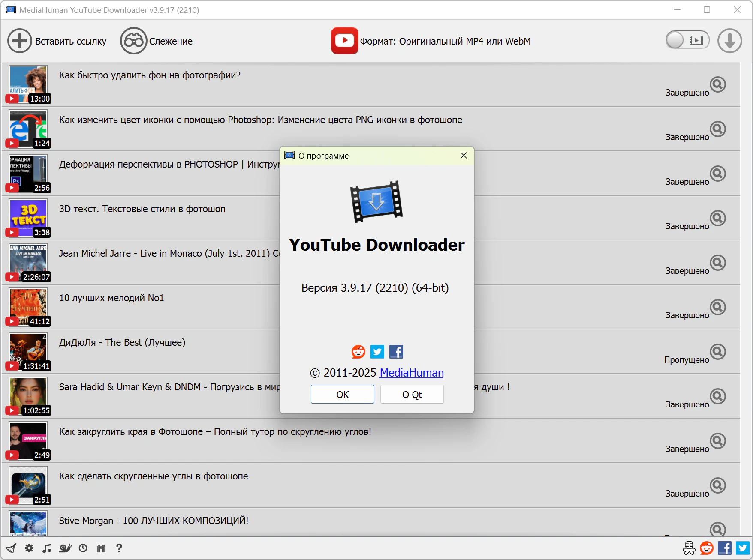753x560 pixels.
Task: Start all downloads with the down-arrow button
Action: (730, 41)
